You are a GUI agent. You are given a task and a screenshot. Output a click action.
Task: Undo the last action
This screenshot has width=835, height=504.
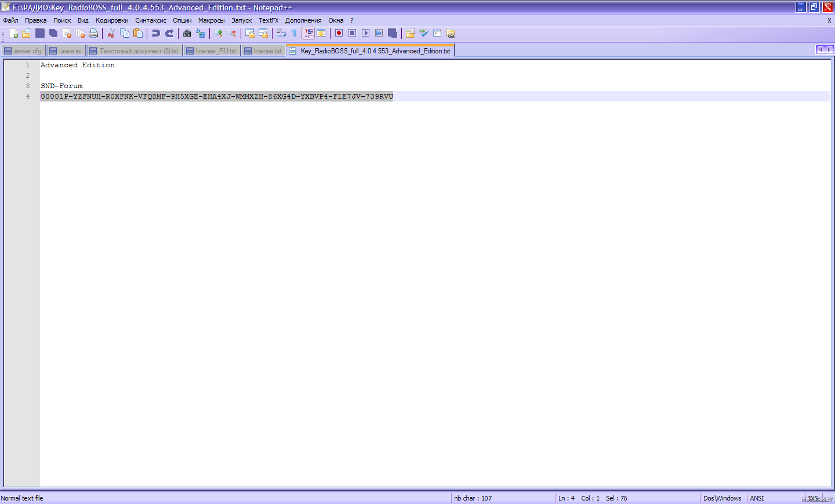point(156,34)
